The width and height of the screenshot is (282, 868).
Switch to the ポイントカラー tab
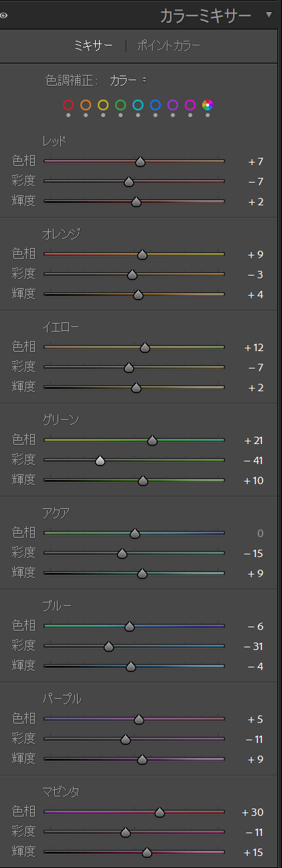[169, 46]
